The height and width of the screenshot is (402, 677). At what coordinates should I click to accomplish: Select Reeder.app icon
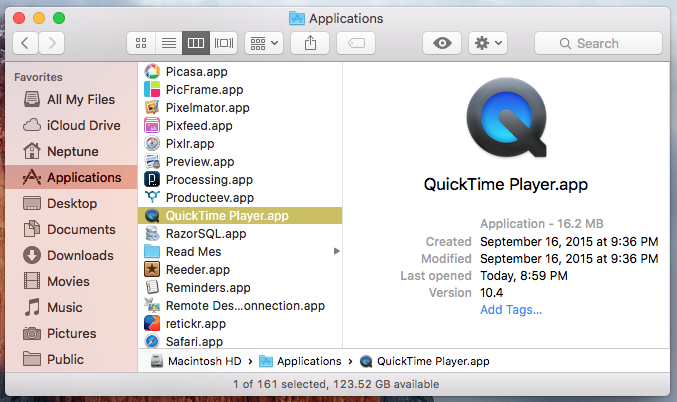[x=152, y=269]
